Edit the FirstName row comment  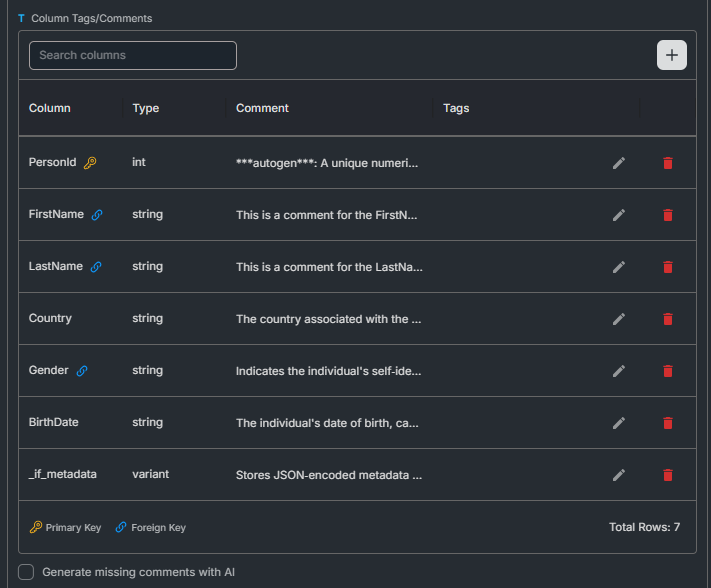point(619,215)
